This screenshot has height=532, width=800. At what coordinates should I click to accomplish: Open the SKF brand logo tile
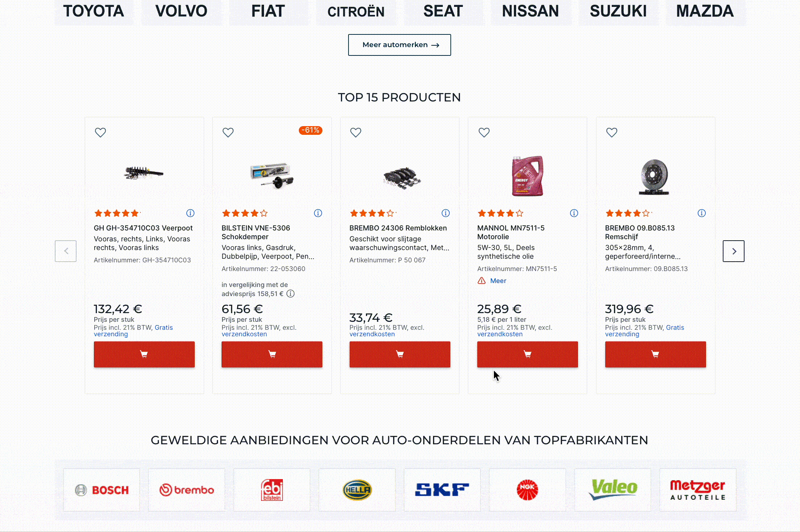(x=442, y=490)
